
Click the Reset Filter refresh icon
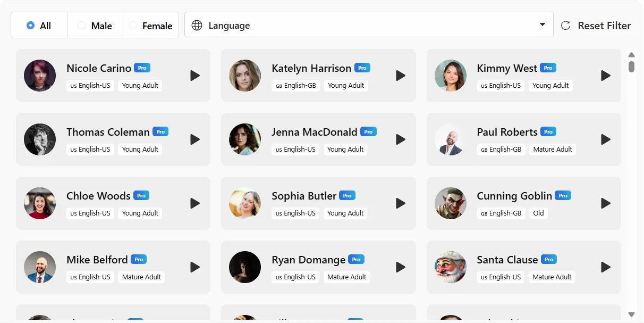tap(566, 26)
